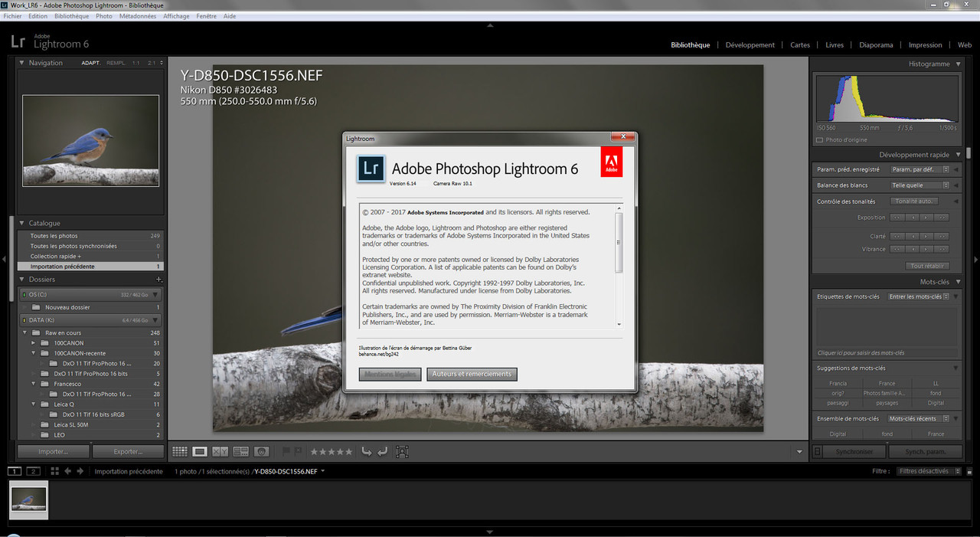Click Auteurs et remerciements button

tap(472, 374)
